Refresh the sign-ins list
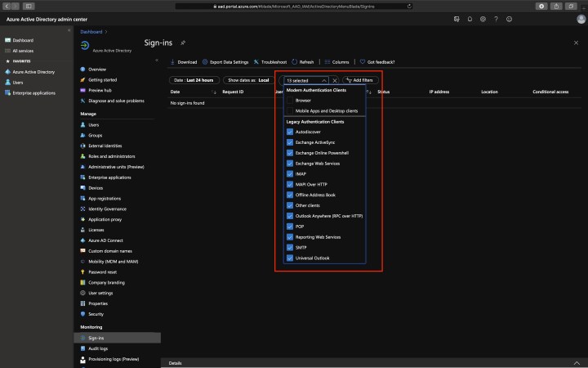 pos(295,61)
